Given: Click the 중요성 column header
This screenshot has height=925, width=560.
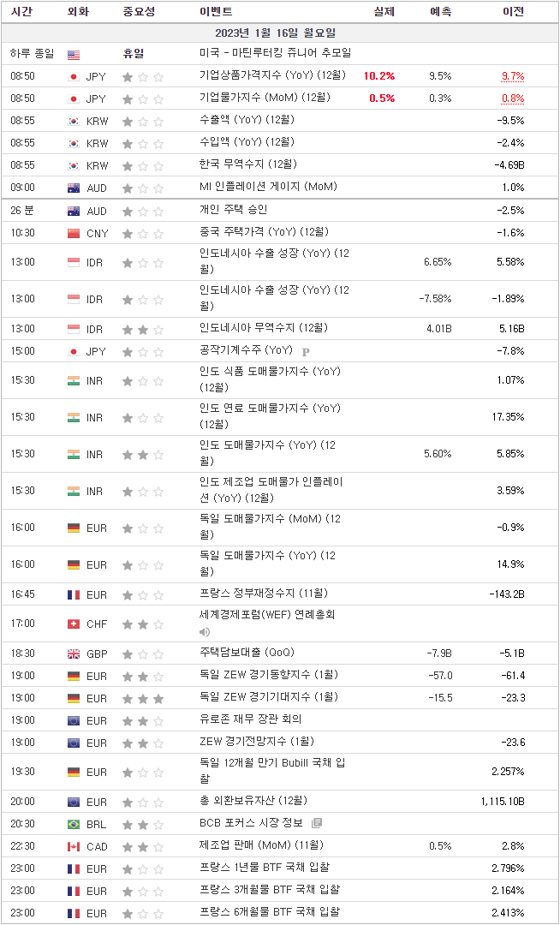Looking at the screenshot, I should point(139,11).
